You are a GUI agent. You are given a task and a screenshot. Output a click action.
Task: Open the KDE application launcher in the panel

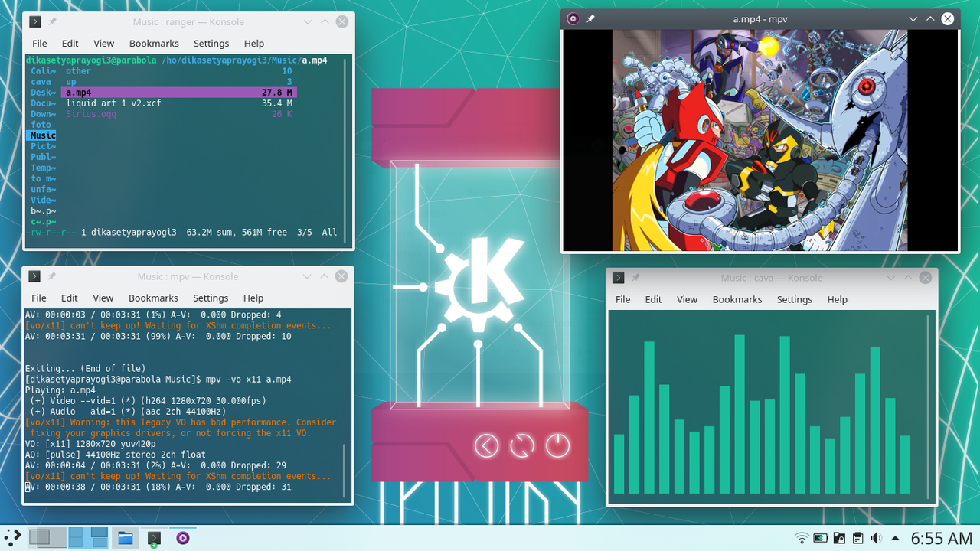tap(11, 537)
